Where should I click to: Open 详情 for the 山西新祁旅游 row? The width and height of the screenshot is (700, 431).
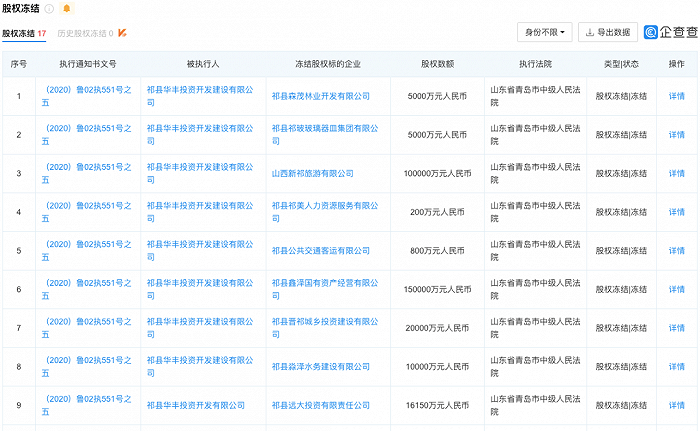point(676,173)
